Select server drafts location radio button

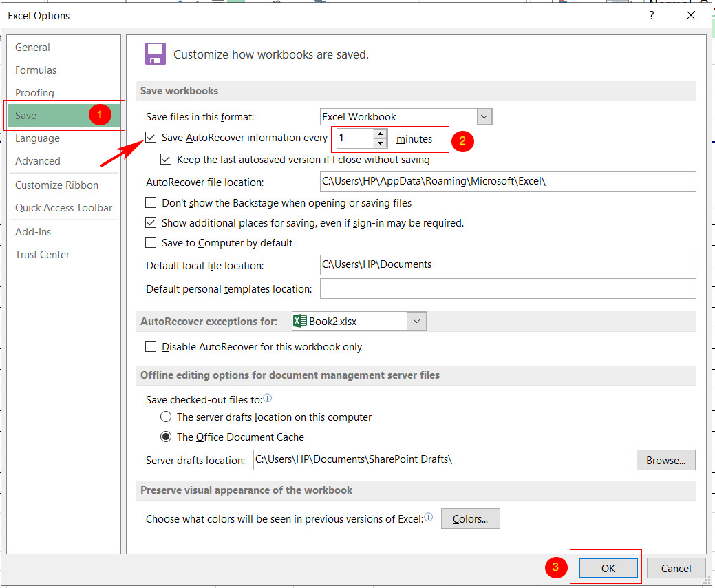(x=166, y=417)
